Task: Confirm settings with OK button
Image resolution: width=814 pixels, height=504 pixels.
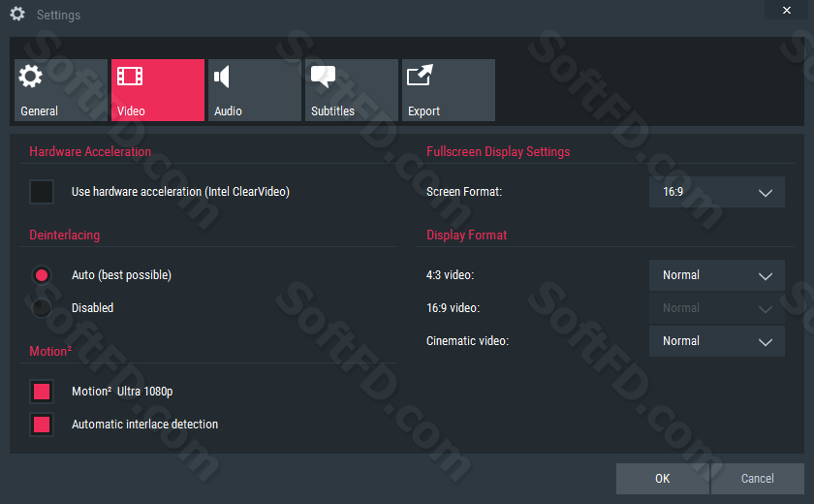Action: click(663, 479)
